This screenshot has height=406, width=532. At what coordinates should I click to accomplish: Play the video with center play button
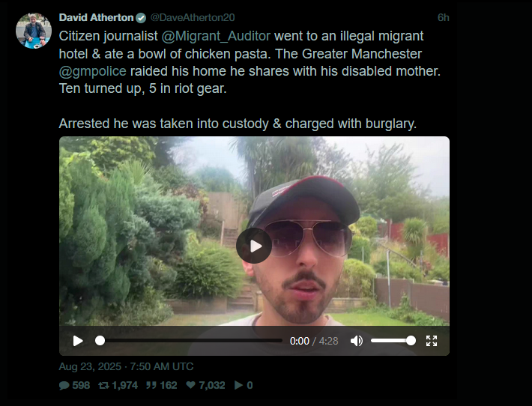[254, 246]
